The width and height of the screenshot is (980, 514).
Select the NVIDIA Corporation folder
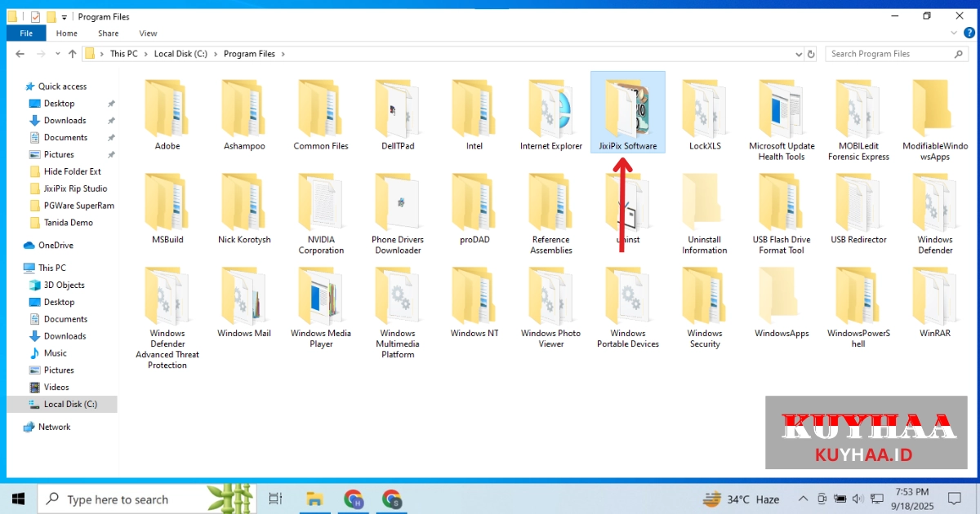click(x=321, y=212)
